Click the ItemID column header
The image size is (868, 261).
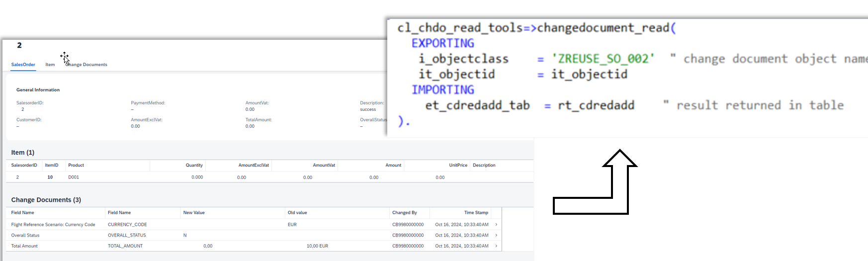click(52, 165)
